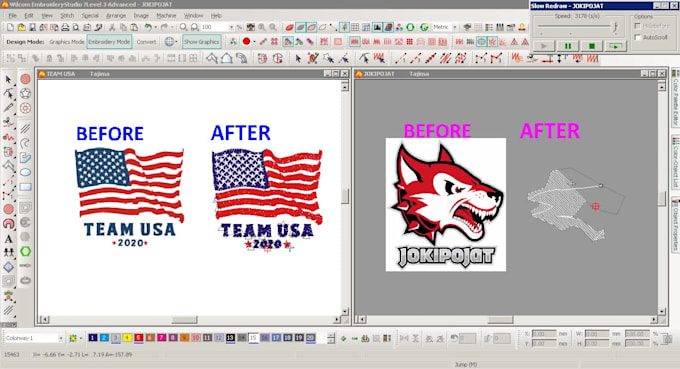Click the X position input field
This screenshot has height=369, width=680.
tap(544, 334)
